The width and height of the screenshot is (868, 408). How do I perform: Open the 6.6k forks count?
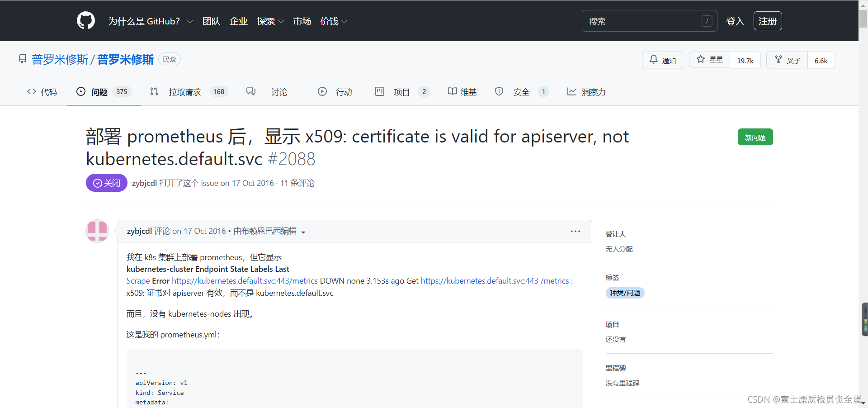821,60
